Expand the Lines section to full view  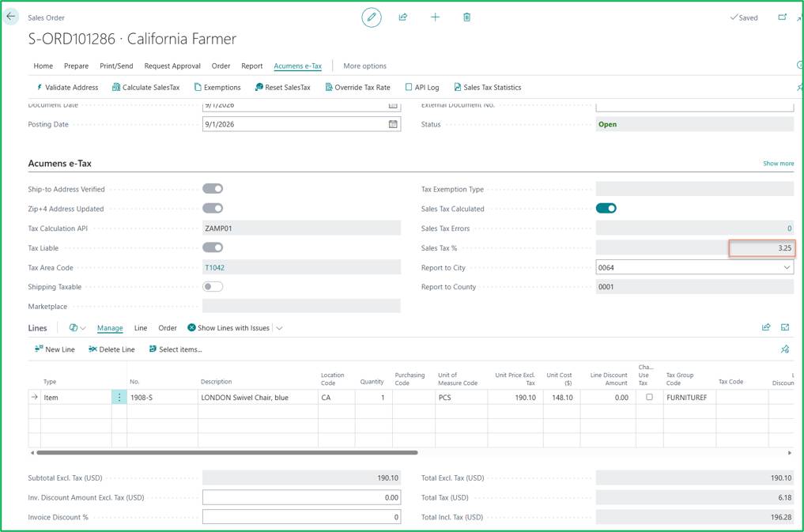[784, 327]
